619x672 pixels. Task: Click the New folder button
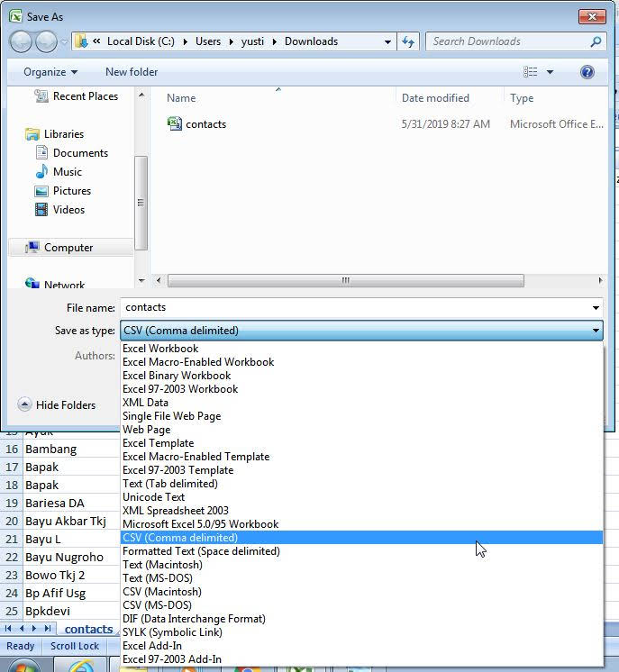[x=132, y=72]
